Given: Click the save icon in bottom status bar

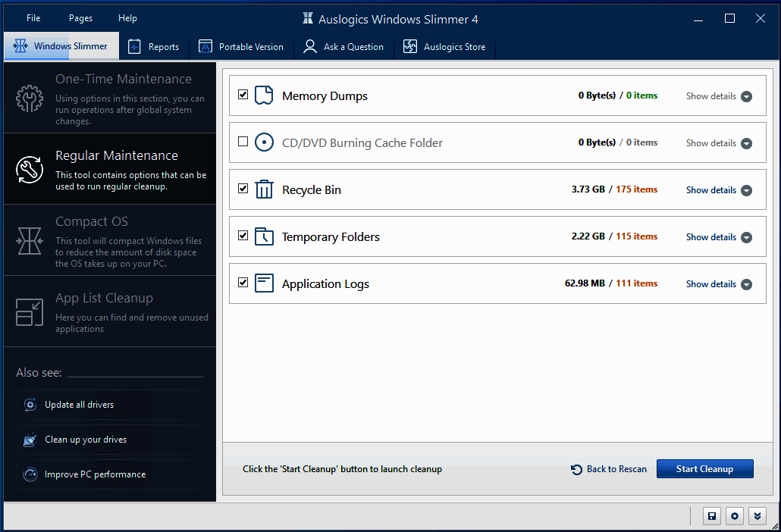Looking at the screenshot, I should point(712,516).
